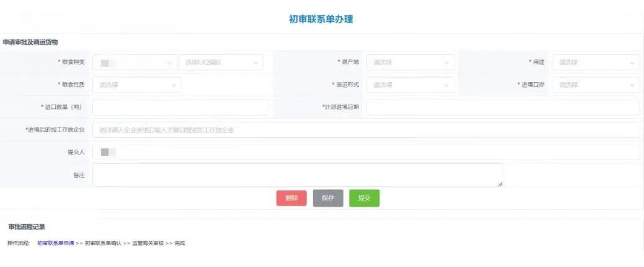Click the 进境后的加工存放企业 search field
This screenshot has height=267, width=644.
coord(366,130)
